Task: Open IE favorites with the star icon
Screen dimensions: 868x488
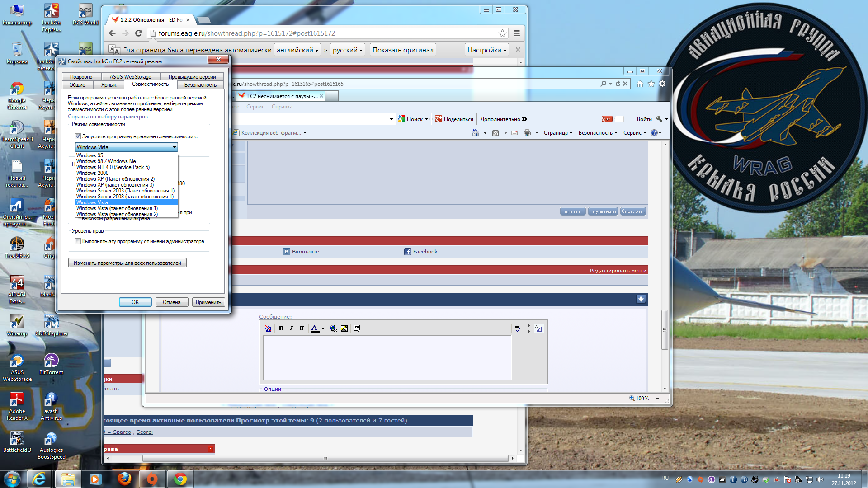Action: coord(651,84)
